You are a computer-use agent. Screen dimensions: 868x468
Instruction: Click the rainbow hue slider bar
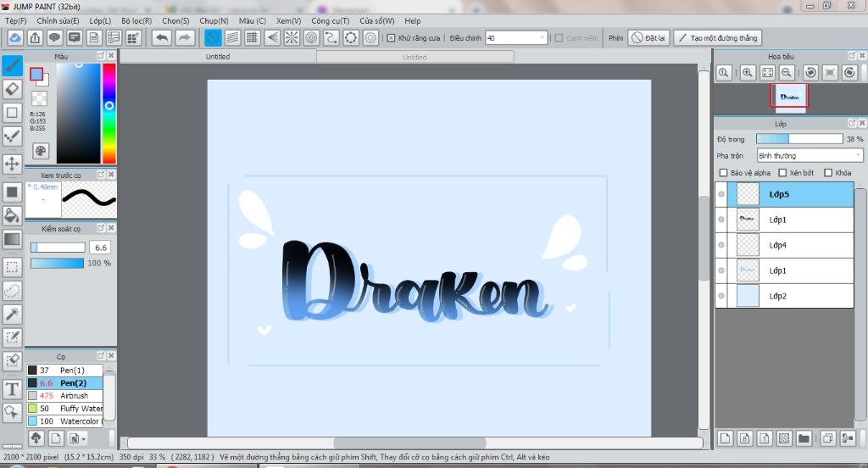pos(109,113)
